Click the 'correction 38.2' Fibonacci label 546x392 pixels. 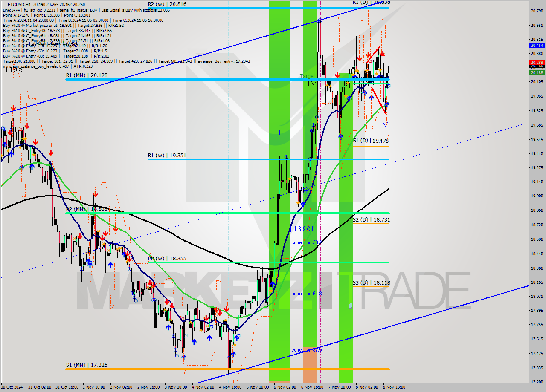pos(306,242)
